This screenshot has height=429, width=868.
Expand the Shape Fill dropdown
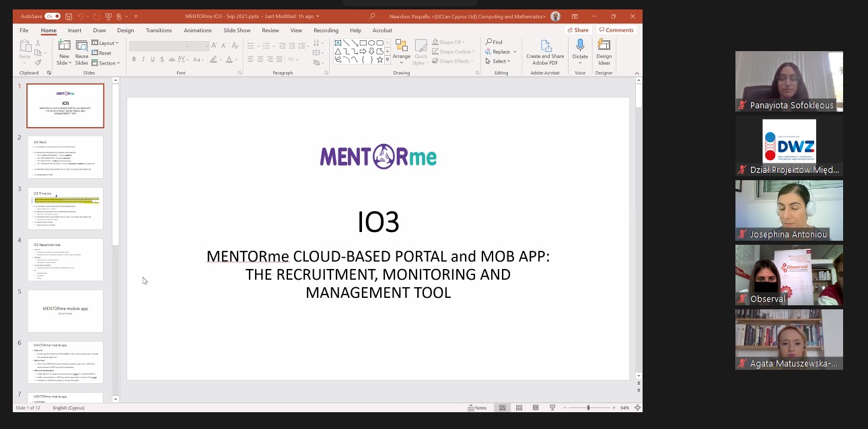point(448,42)
